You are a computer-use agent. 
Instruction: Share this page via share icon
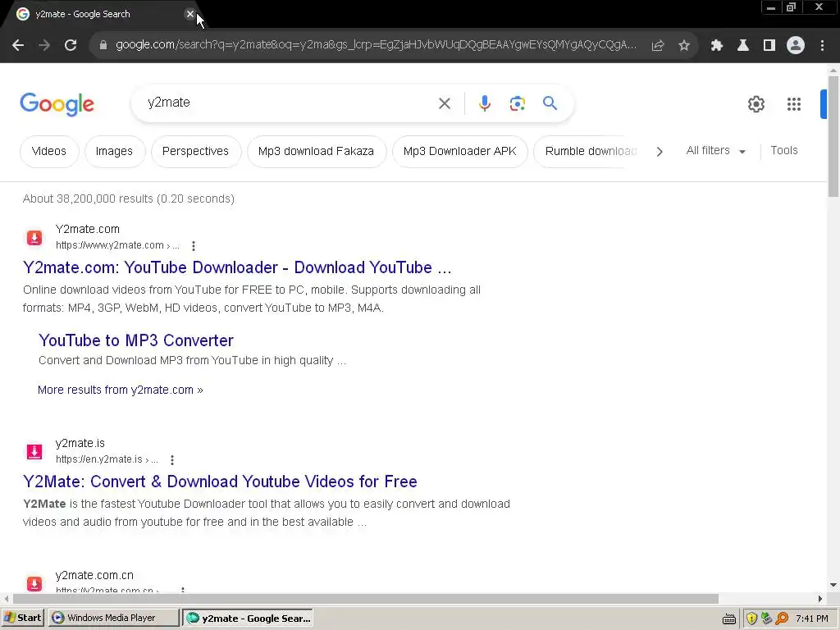click(x=658, y=46)
